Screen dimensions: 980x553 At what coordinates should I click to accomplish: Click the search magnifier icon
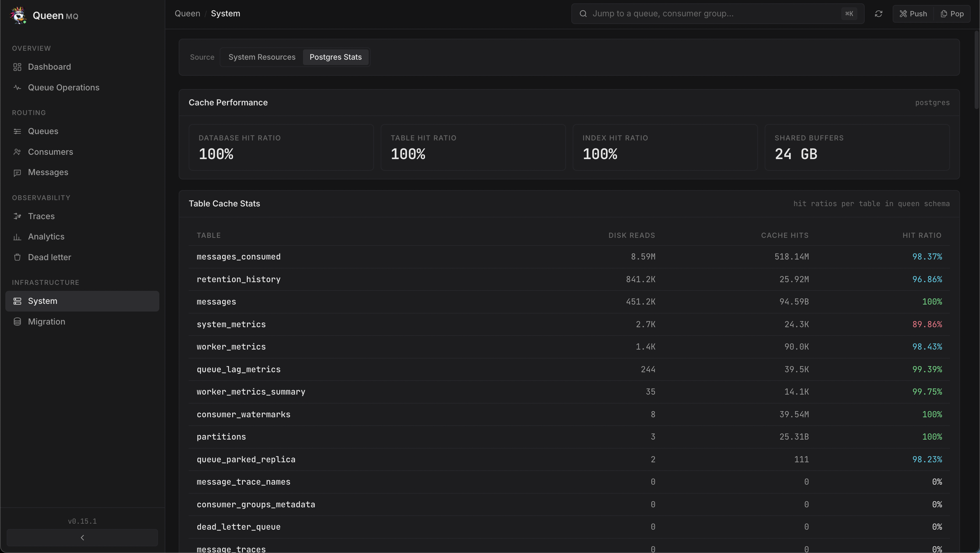click(583, 14)
